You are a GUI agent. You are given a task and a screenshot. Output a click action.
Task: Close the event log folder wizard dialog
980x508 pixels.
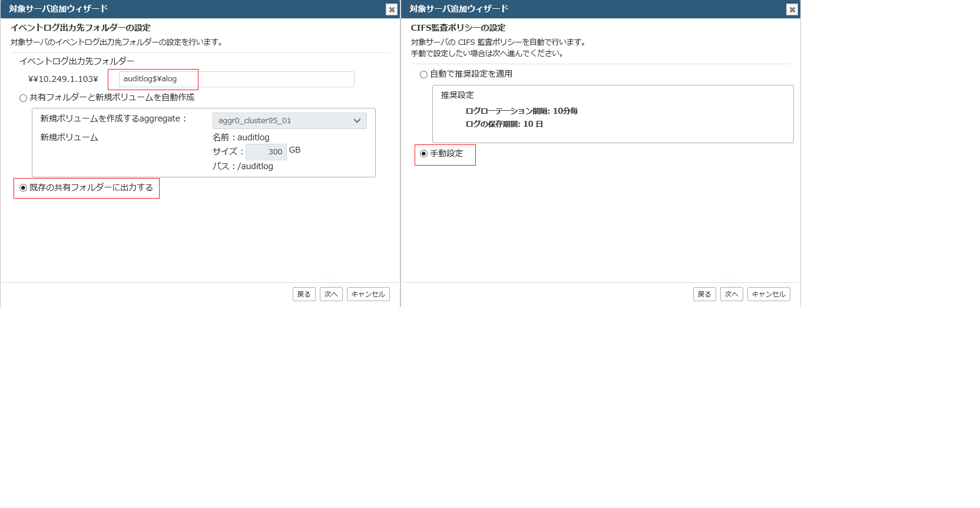coord(392,9)
